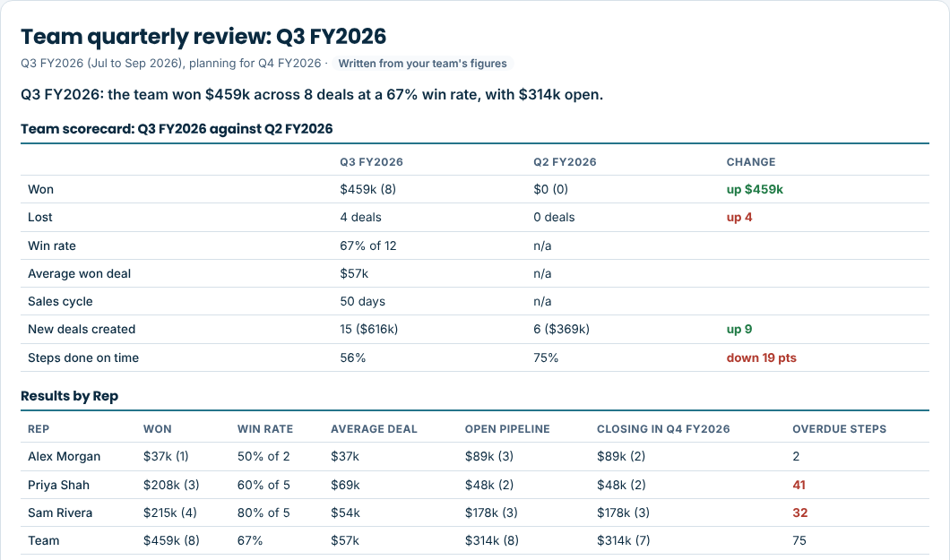Viewport: 950px width, 560px height.
Task: Click the "0 deals" cell
Action: click(x=554, y=218)
